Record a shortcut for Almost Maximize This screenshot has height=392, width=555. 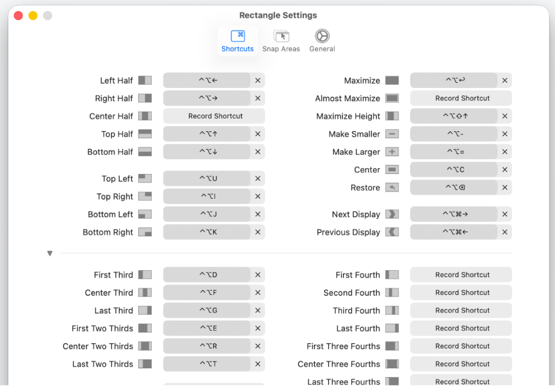pos(461,98)
